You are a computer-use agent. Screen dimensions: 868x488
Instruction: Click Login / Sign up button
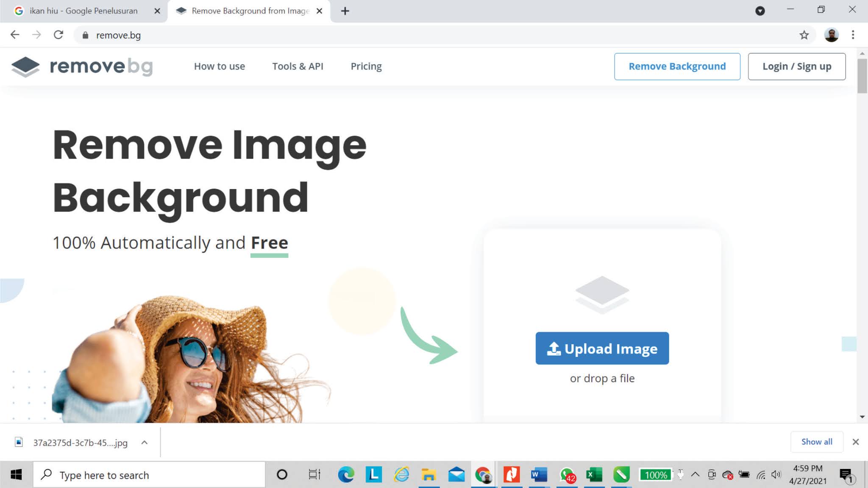[x=796, y=67]
